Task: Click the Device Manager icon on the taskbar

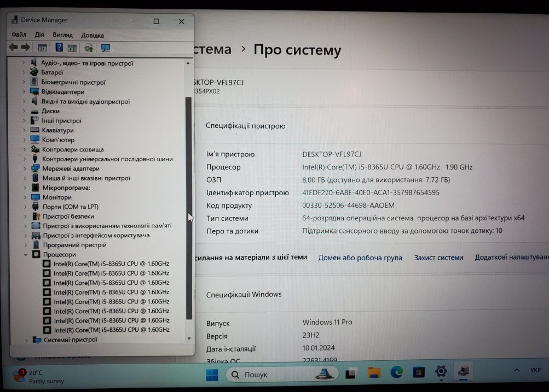Action: (x=464, y=371)
